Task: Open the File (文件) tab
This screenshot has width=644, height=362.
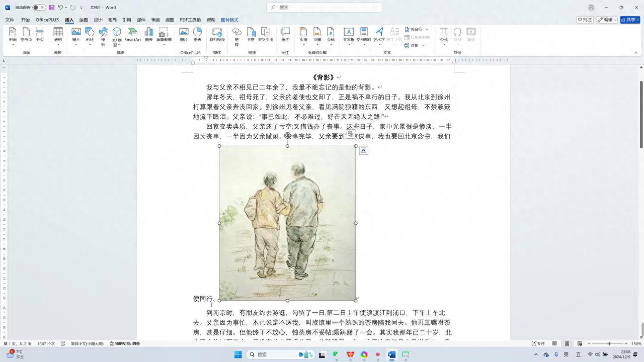Action: (10, 20)
